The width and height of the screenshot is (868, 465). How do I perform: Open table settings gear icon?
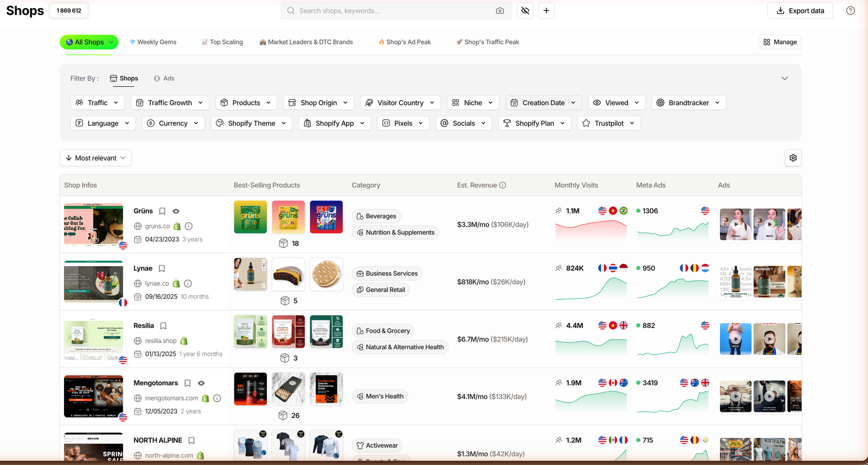793,158
